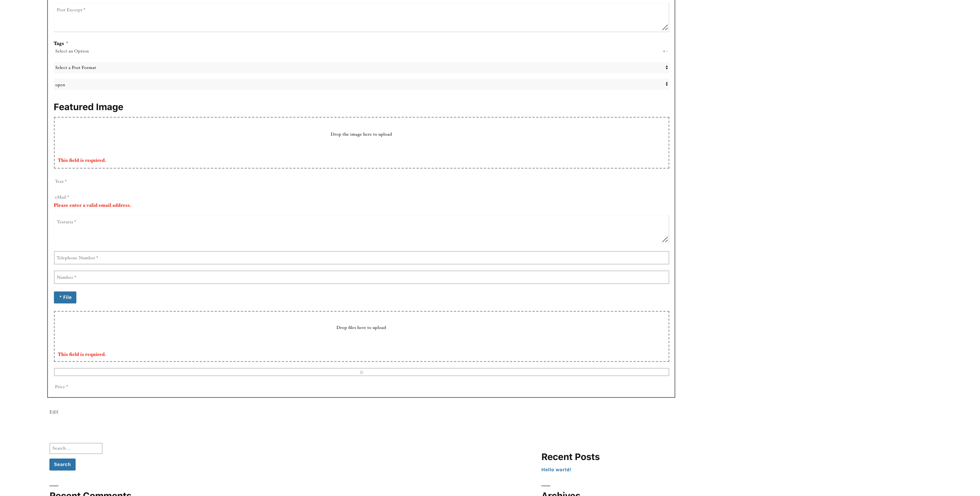980x496 pixels.
Task: Click the stepper arrows on Post Format select
Action: point(667,67)
